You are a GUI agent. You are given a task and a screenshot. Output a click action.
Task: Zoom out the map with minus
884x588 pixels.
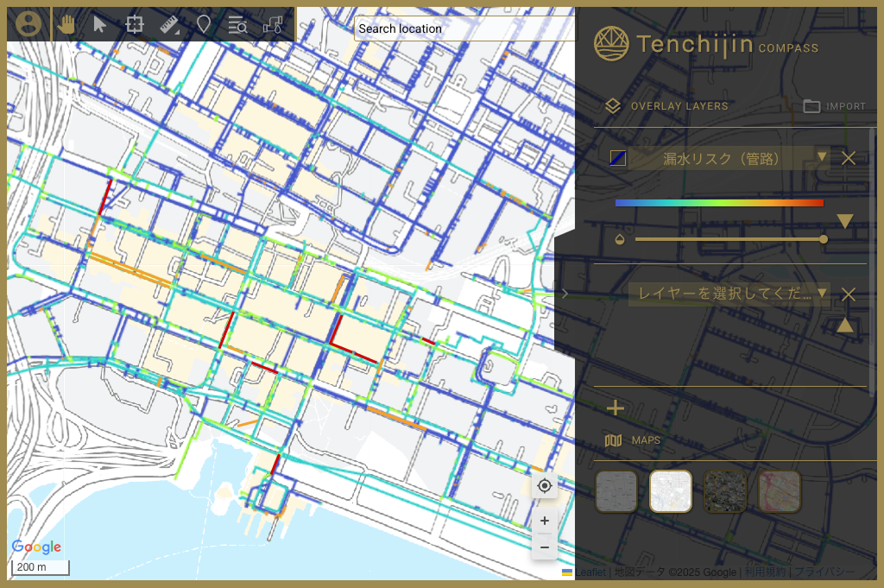coord(545,547)
